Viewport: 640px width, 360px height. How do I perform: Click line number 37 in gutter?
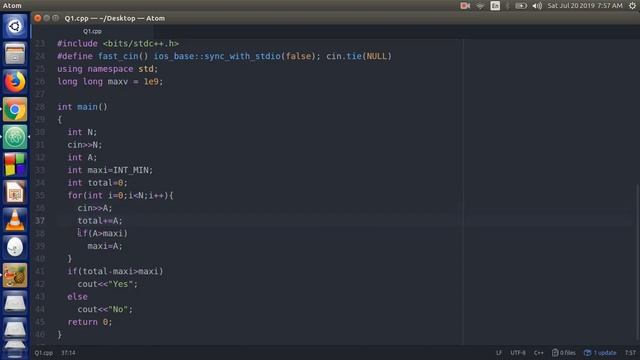[x=40, y=220]
